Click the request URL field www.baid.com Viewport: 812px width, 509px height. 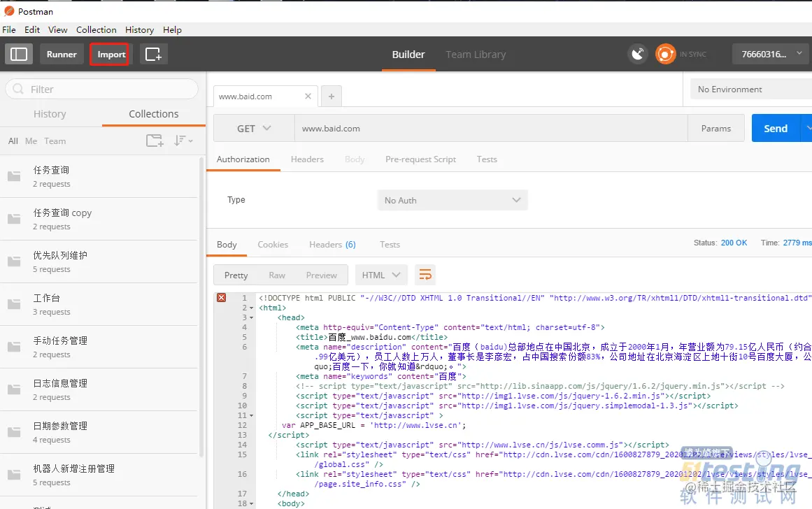[491, 129]
